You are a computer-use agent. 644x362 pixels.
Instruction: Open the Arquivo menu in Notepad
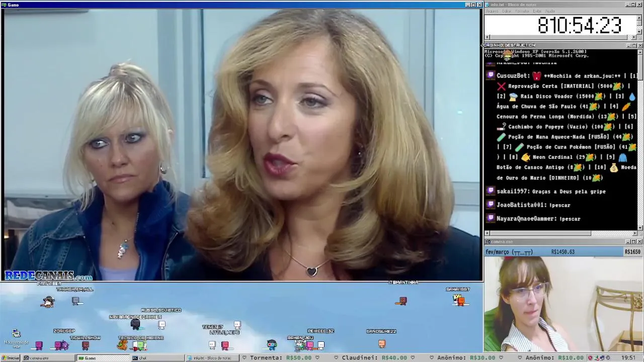point(492,11)
